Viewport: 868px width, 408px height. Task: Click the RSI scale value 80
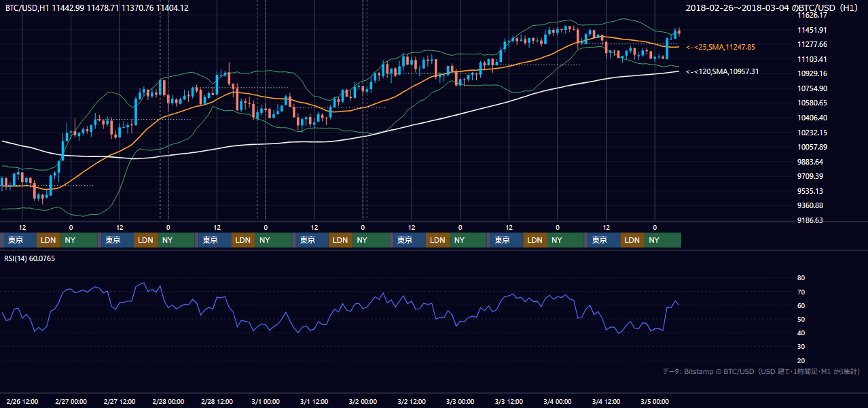click(801, 278)
